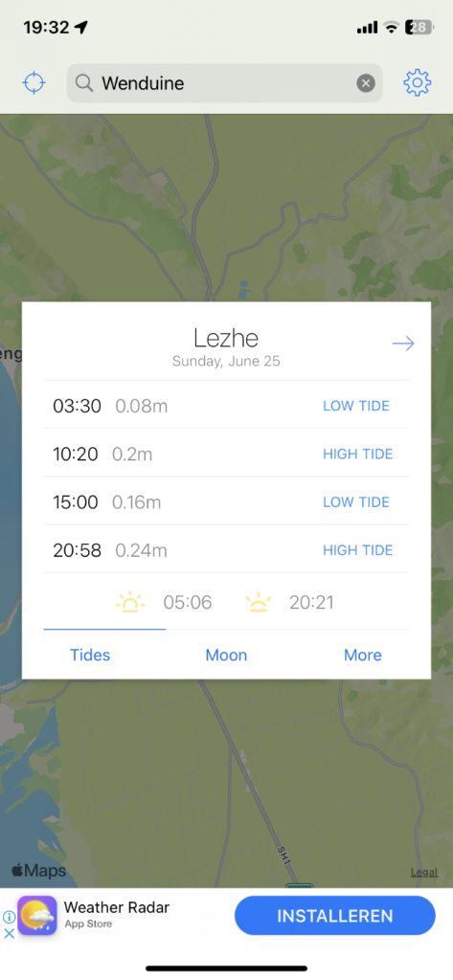Open the More tab
The image size is (453, 980).
click(x=363, y=655)
